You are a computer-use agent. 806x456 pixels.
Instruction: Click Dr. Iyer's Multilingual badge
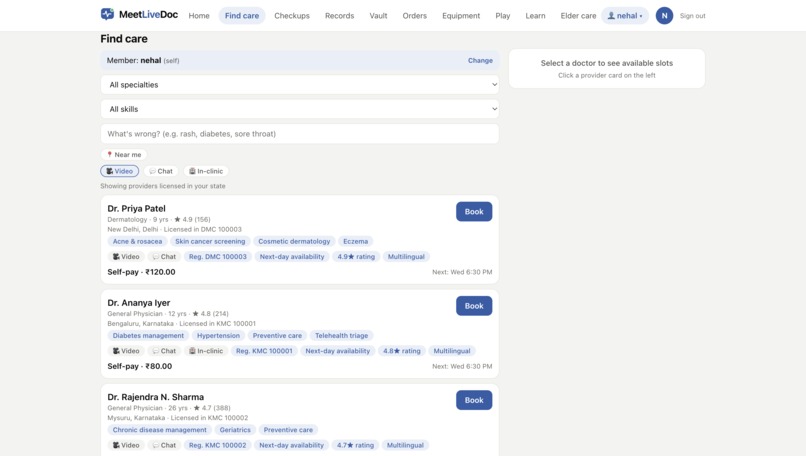pyautogui.click(x=452, y=351)
